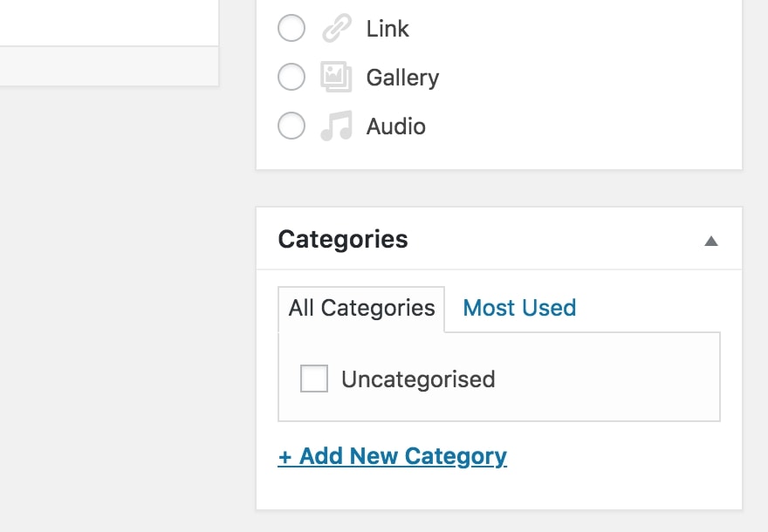Choose the Audio format radio button
Image resolution: width=768 pixels, height=532 pixels.
[x=291, y=126]
